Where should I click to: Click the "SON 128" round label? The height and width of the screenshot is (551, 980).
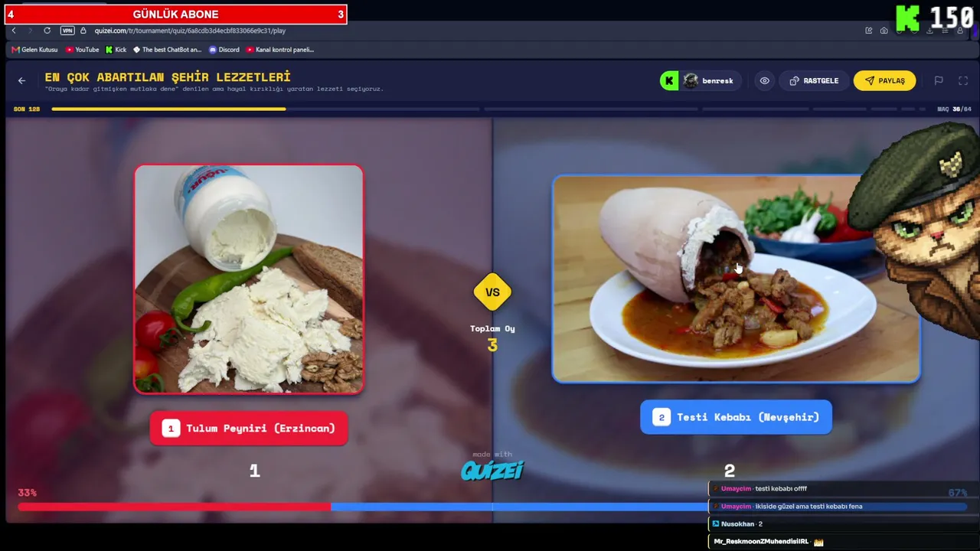[x=27, y=109]
